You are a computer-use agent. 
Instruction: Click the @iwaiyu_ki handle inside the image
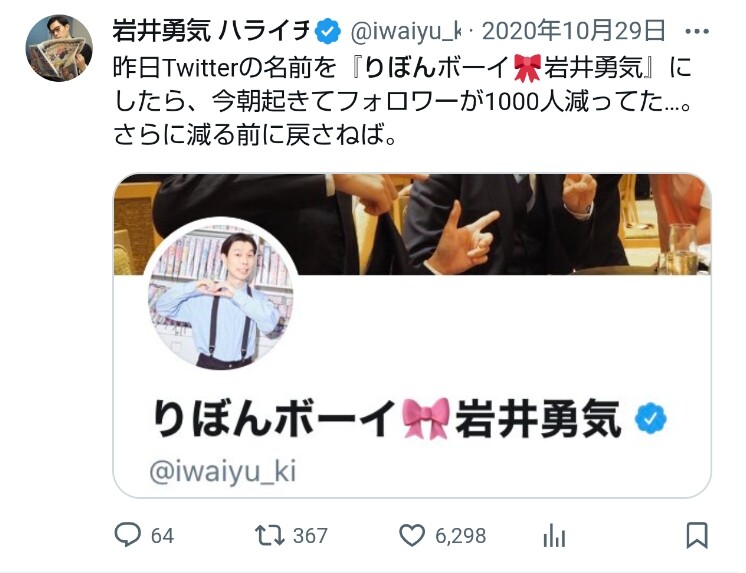pos(223,472)
